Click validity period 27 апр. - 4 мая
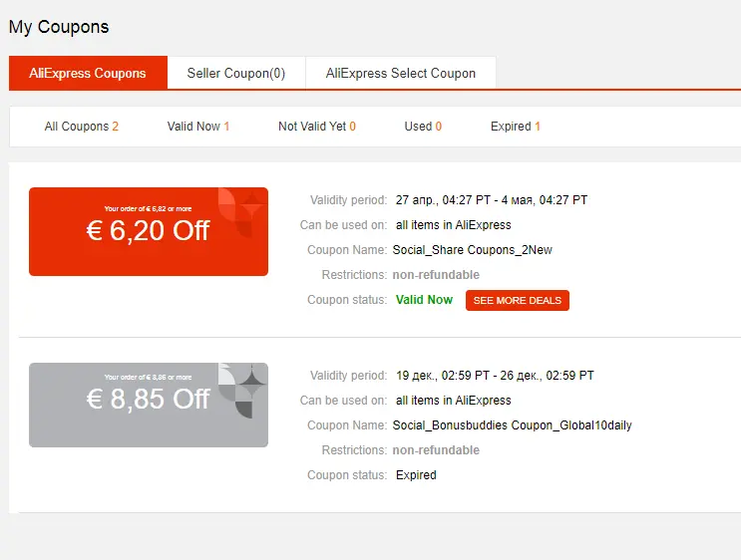Screen dimensions: 741x560 (x=492, y=200)
